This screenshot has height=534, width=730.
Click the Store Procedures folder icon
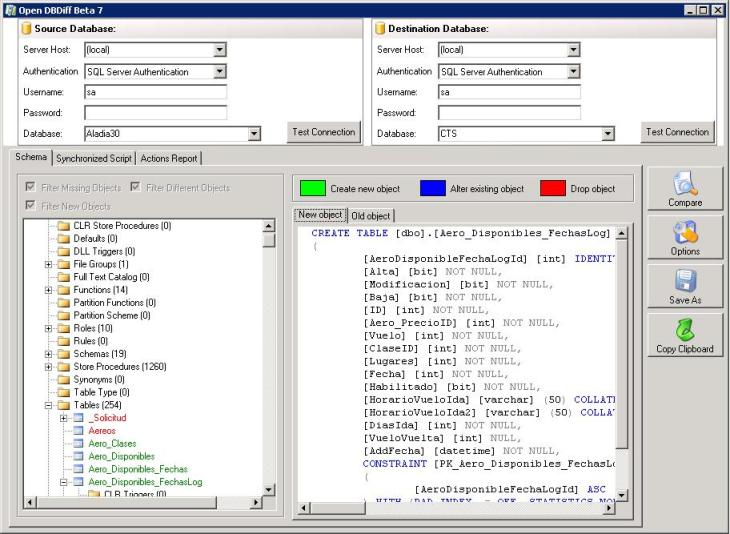pyautogui.click(x=63, y=367)
